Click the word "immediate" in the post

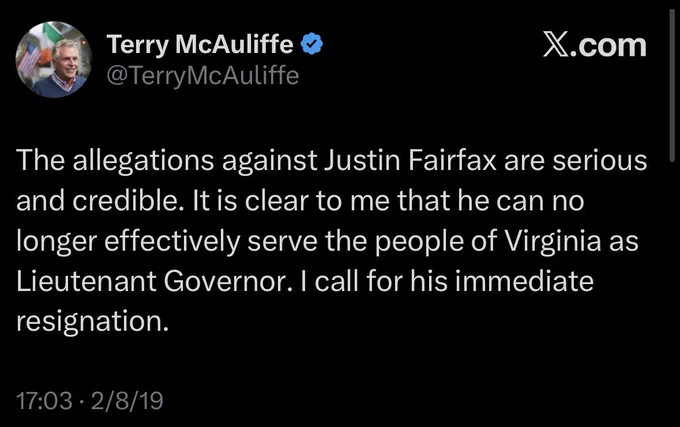(524, 281)
